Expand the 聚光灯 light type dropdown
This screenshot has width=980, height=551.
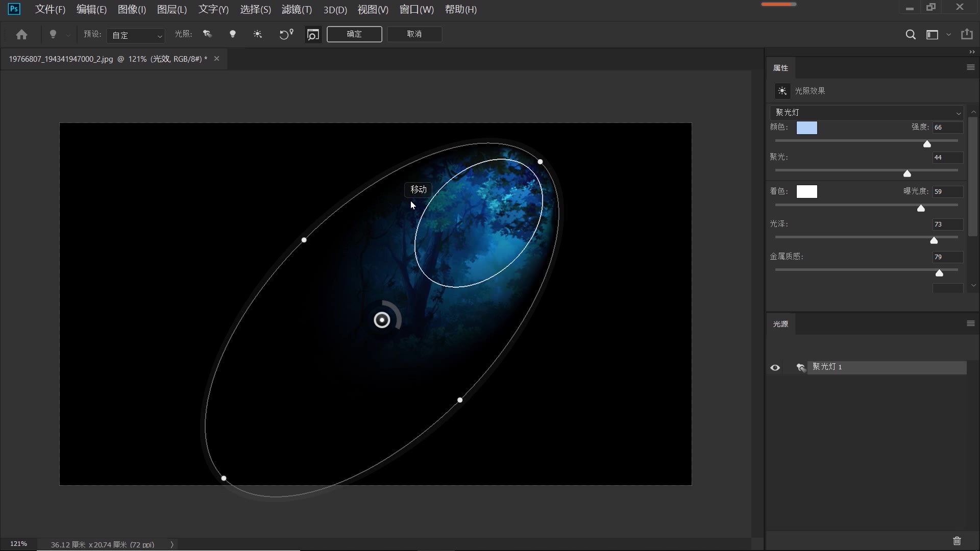coord(866,113)
